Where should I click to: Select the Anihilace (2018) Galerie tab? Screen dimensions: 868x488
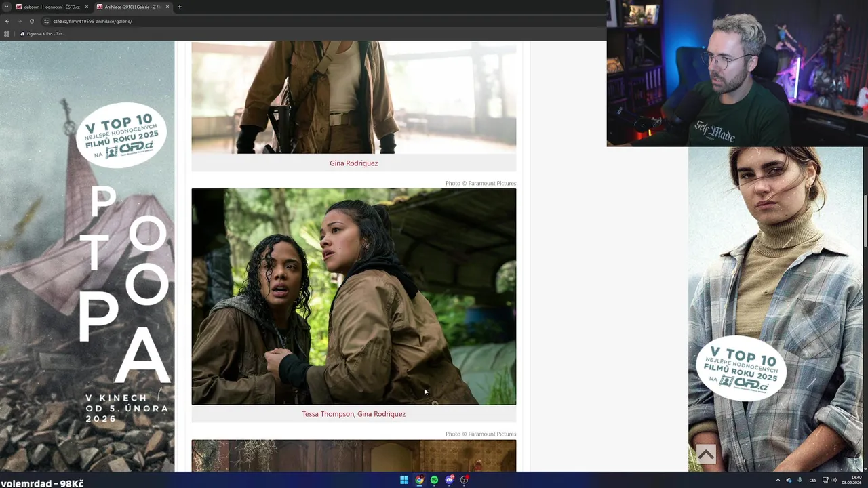point(133,7)
